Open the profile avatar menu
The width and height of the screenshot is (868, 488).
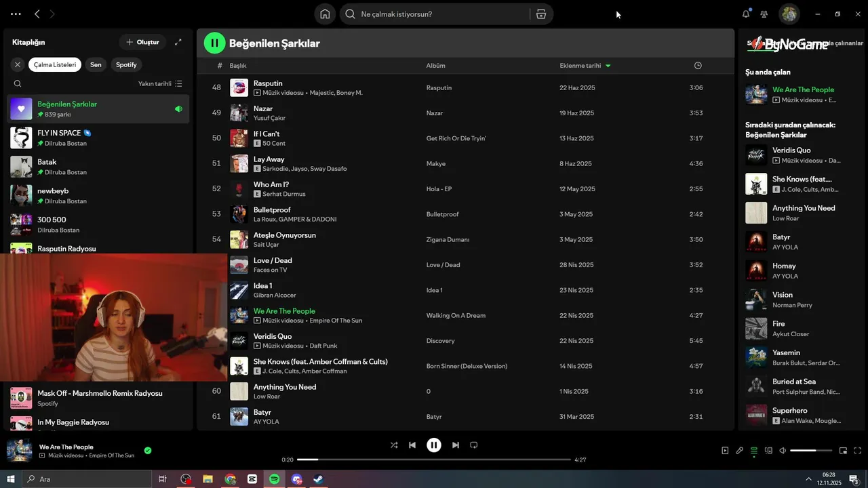pos(789,14)
